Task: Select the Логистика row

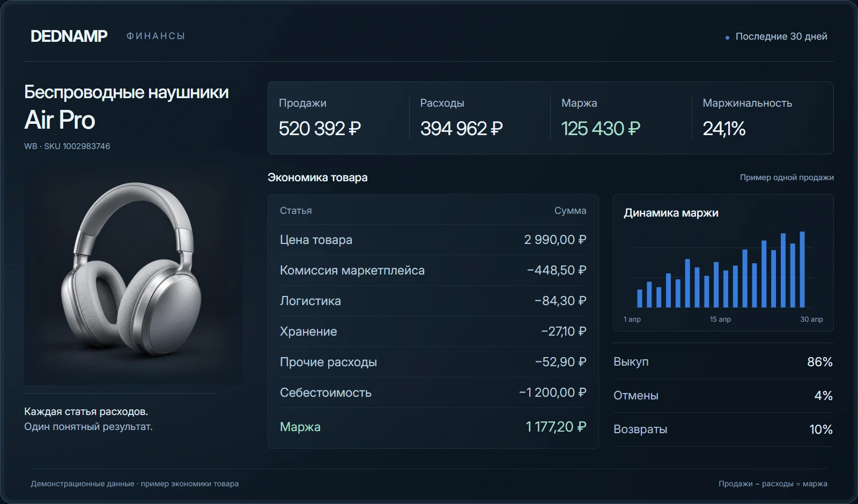Action: tap(433, 301)
